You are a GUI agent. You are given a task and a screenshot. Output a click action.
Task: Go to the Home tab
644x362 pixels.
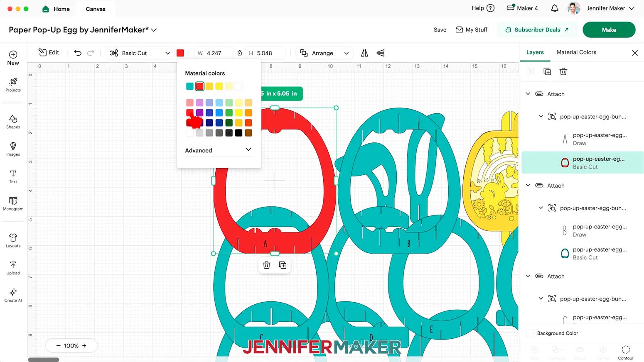56,9
